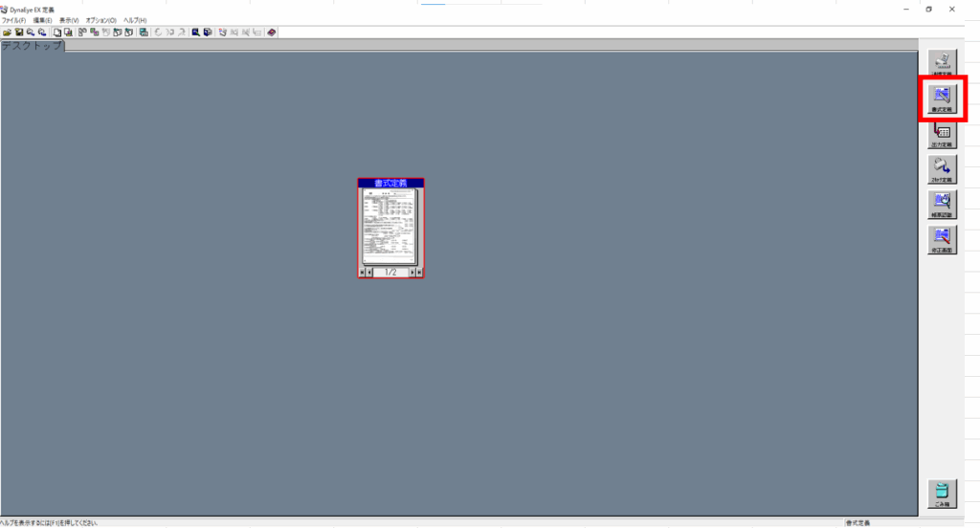Open the ヘルプ(H) menu

pos(135,20)
